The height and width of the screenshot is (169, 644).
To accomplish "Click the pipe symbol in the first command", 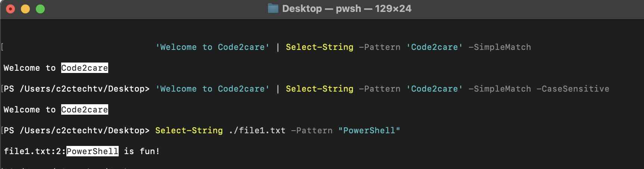I will 278,47.
